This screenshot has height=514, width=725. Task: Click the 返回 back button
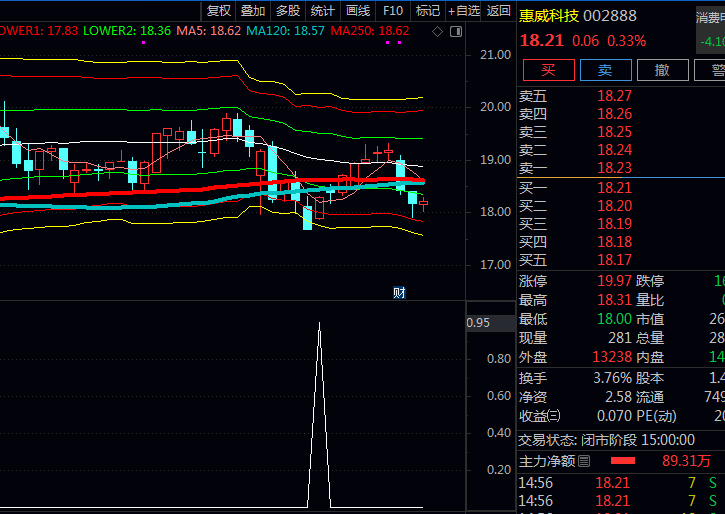click(x=498, y=11)
